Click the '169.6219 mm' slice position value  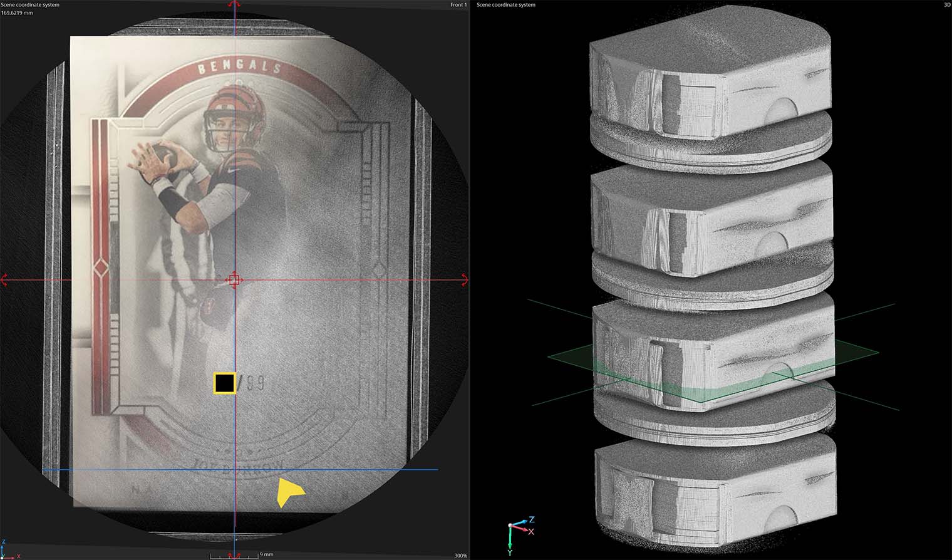point(17,13)
